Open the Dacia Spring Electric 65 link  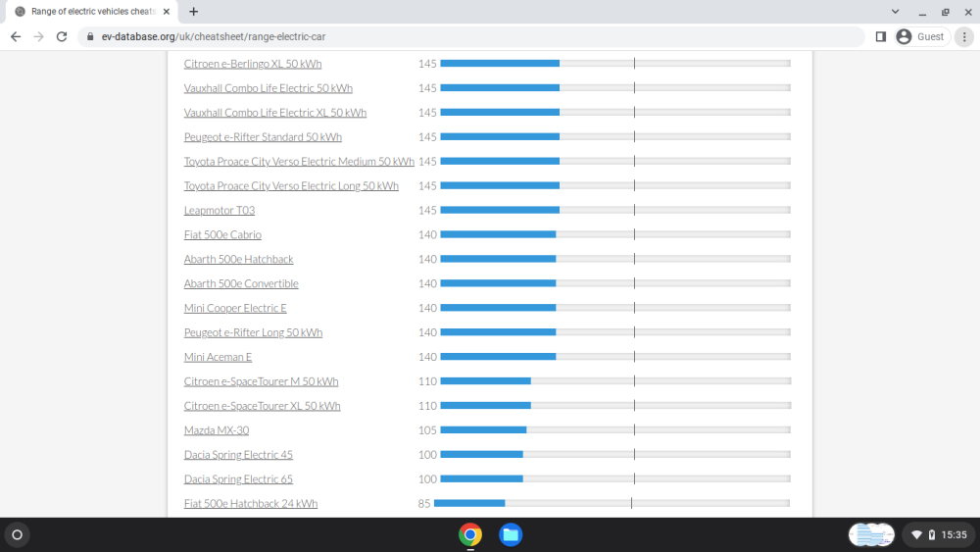(238, 478)
